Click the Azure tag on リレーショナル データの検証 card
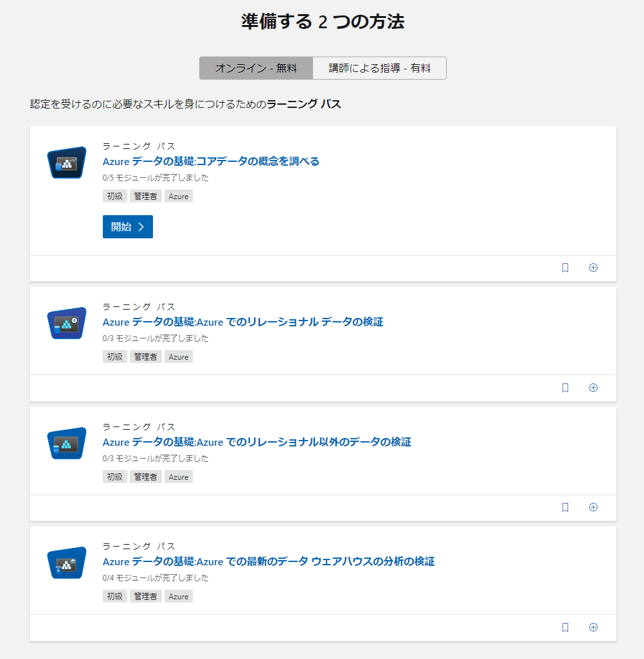This screenshot has height=659, width=644. click(x=178, y=357)
